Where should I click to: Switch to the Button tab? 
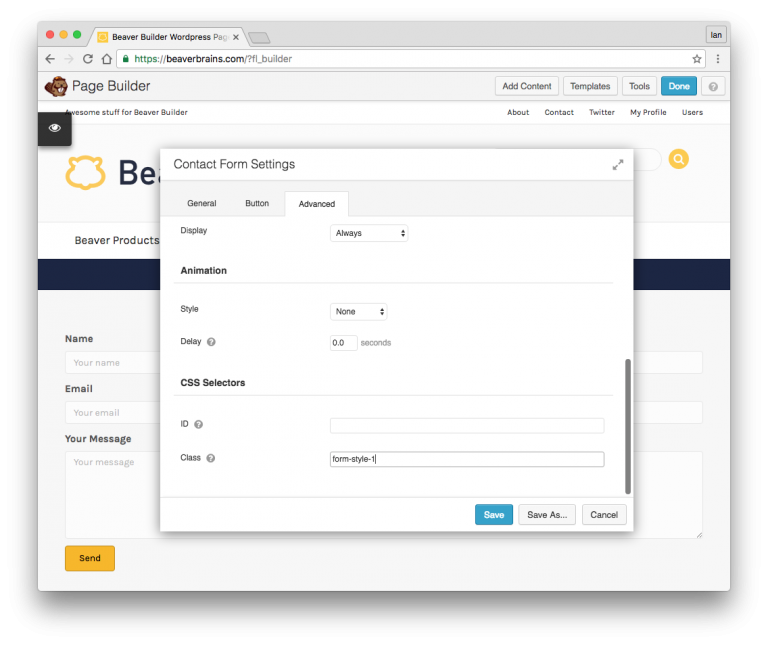click(x=257, y=203)
